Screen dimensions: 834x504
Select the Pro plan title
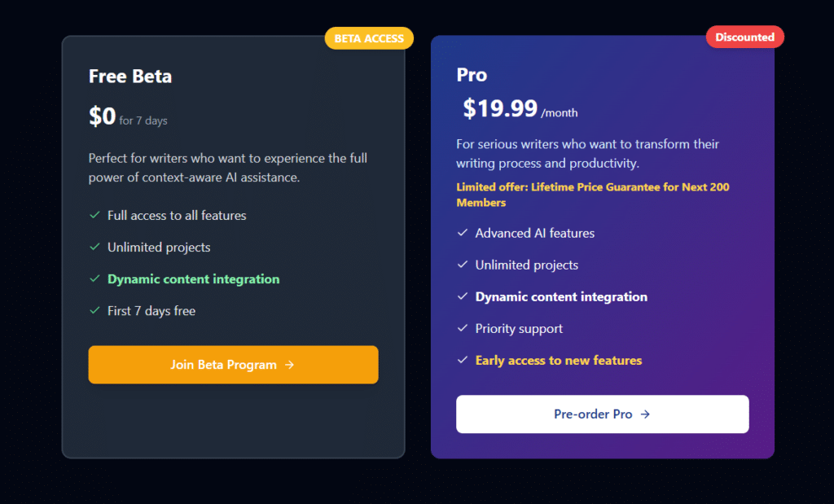(471, 73)
